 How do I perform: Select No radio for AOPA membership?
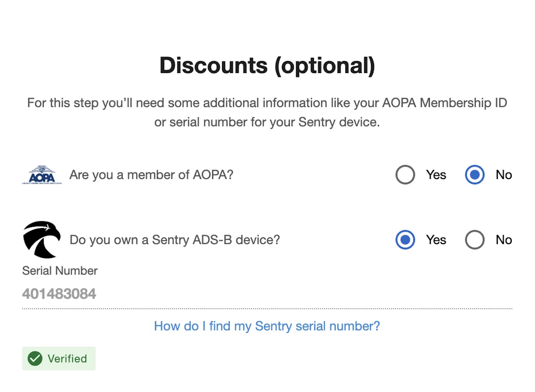click(475, 175)
